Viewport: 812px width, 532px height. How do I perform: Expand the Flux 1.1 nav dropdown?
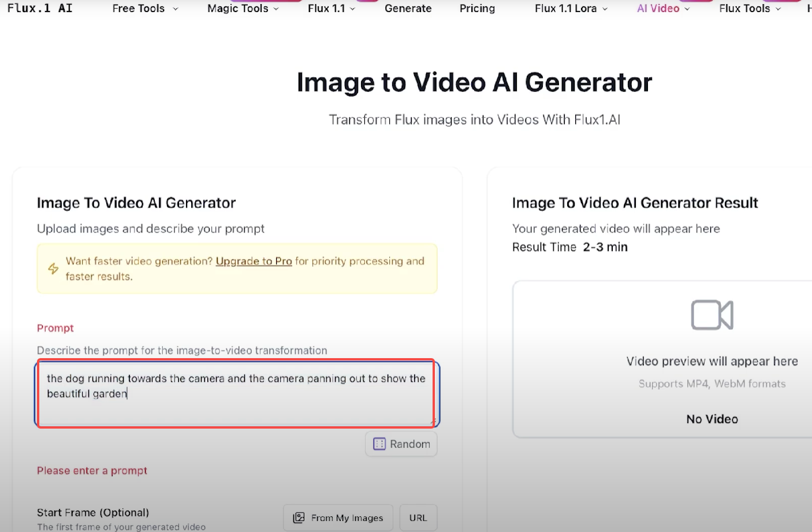(330, 8)
